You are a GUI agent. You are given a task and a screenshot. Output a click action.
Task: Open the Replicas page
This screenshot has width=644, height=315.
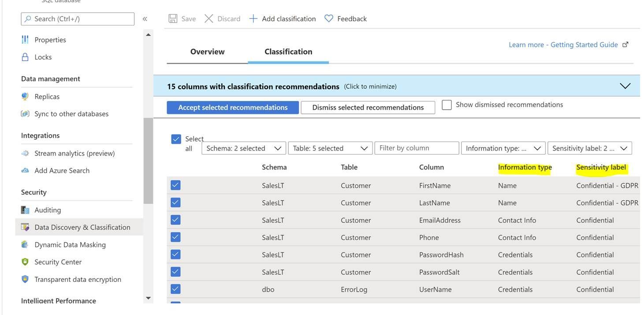click(x=46, y=96)
